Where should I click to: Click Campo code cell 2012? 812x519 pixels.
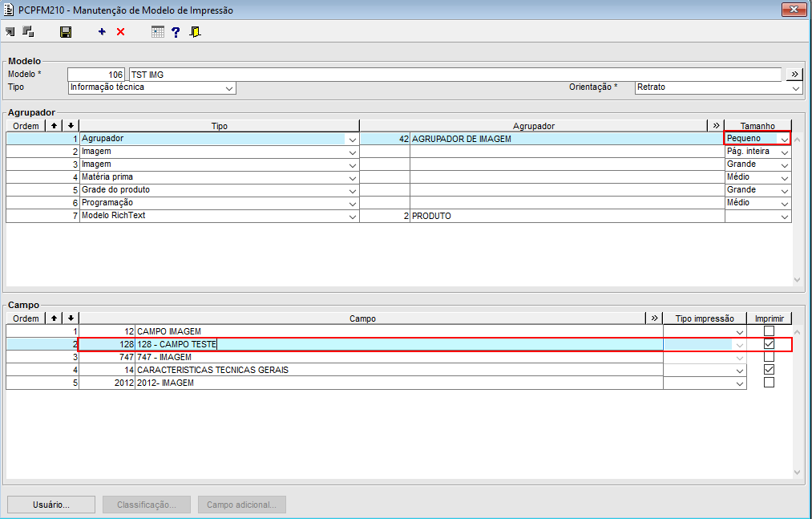[107, 383]
